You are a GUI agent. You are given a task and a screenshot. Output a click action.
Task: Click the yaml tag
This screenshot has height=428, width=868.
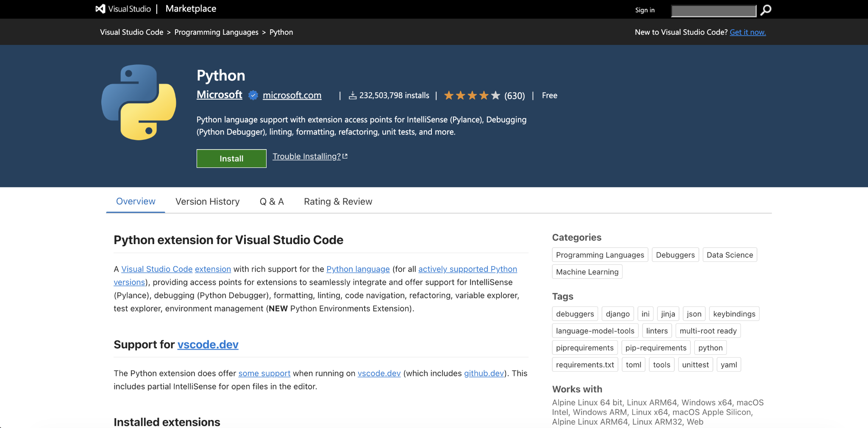click(x=729, y=364)
